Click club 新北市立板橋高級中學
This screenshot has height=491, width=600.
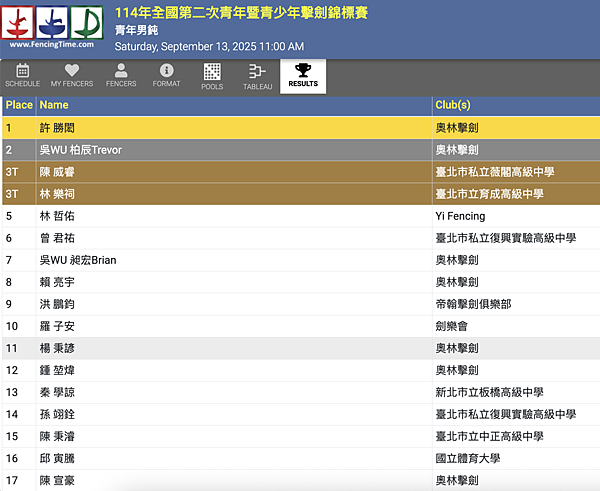click(x=489, y=392)
